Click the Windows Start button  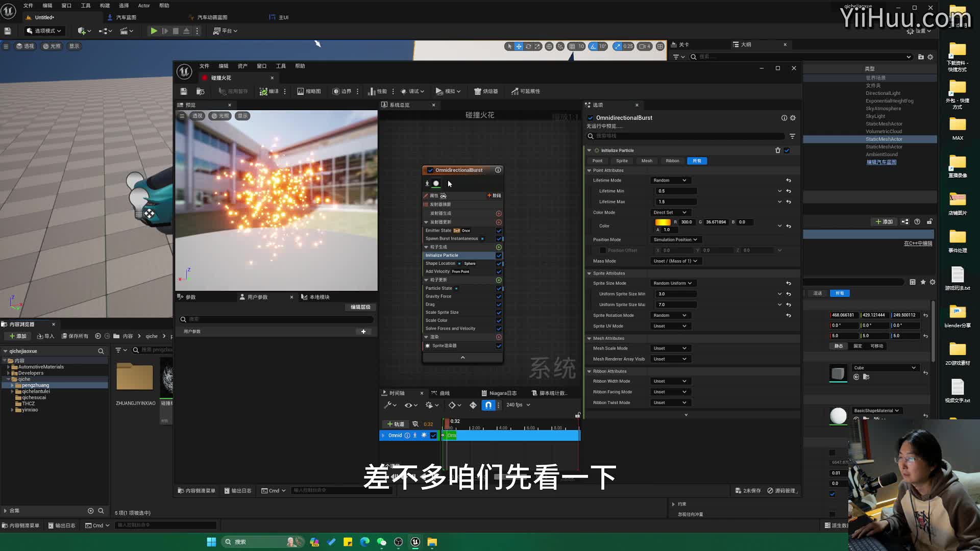211,542
